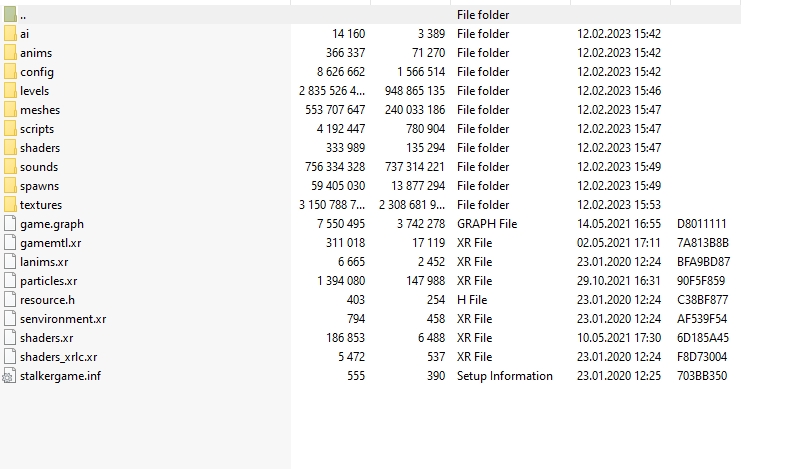
Task: Select the particles.xr file name
Action: pos(48,281)
